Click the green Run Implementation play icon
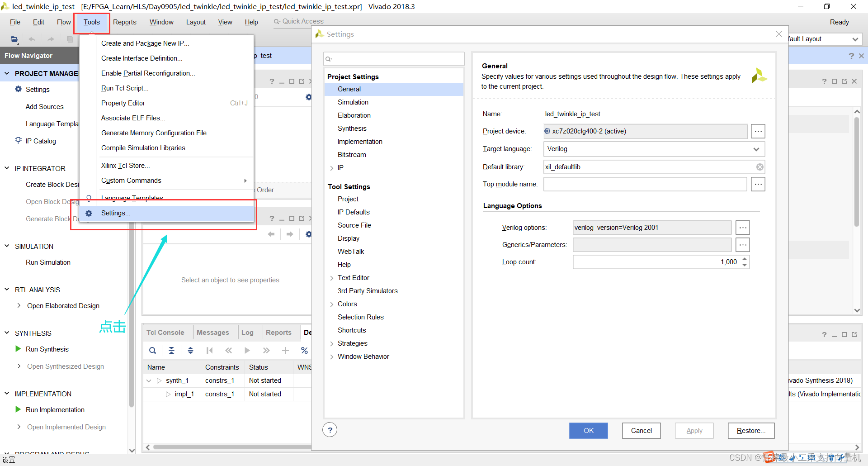The height and width of the screenshot is (466, 868). (x=18, y=409)
